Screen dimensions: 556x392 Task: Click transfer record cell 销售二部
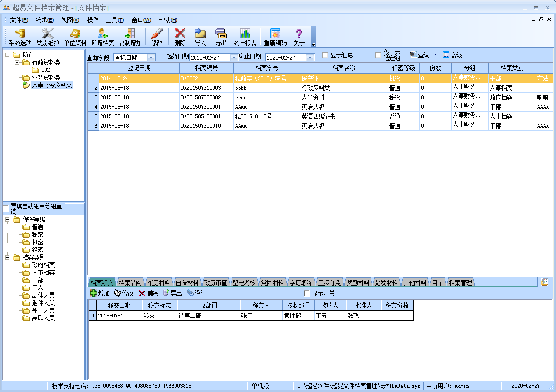click(209, 316)
